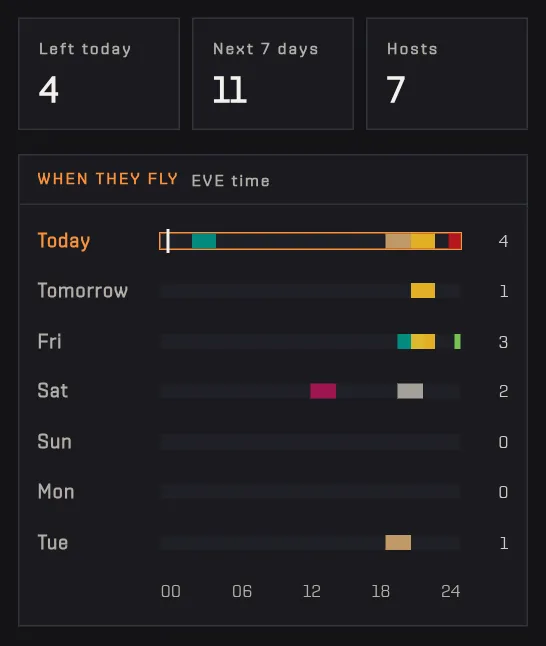The width and height of the screenshot is (546, 646).
Task: Open the Next 7 days card
Action: pyautogui.click(x=273, y=74)
